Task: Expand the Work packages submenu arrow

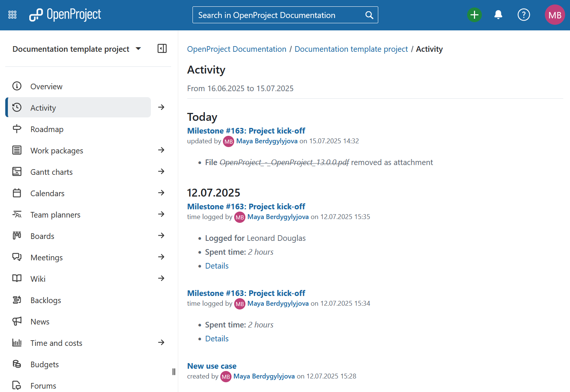Action: click(x=161, y=150)
